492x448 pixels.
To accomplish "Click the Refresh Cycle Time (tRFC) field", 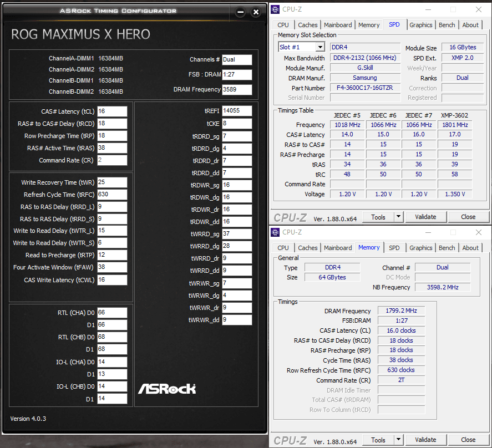I will point(112,195).
